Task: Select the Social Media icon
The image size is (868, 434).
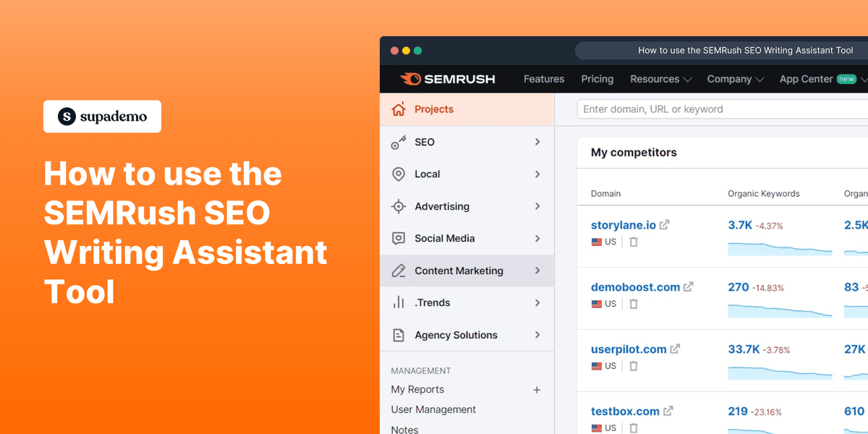Action: coord(399,238)
